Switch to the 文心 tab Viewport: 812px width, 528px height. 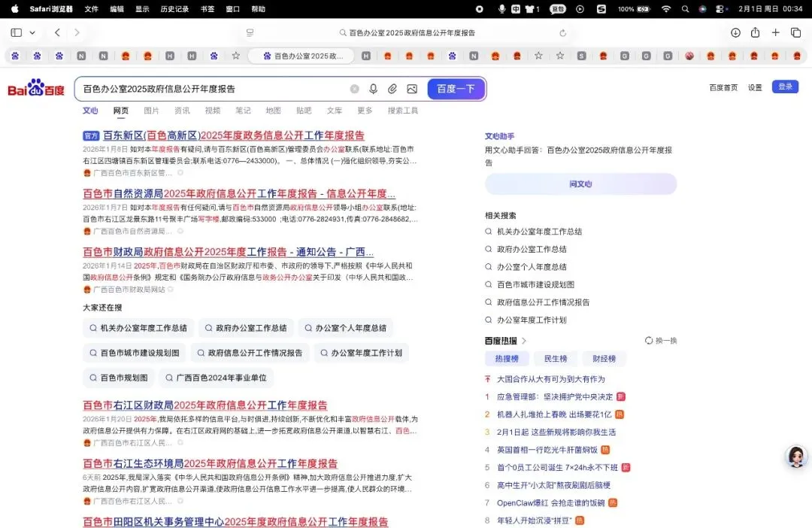(90, 111)
